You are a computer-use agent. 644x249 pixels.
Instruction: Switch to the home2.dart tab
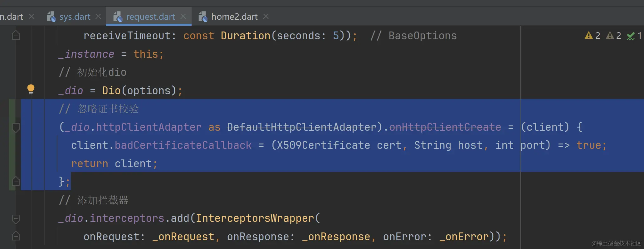(234, 17)
